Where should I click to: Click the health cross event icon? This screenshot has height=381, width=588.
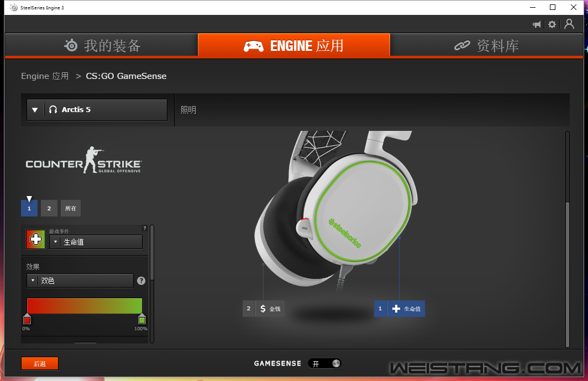pos(35,239)
